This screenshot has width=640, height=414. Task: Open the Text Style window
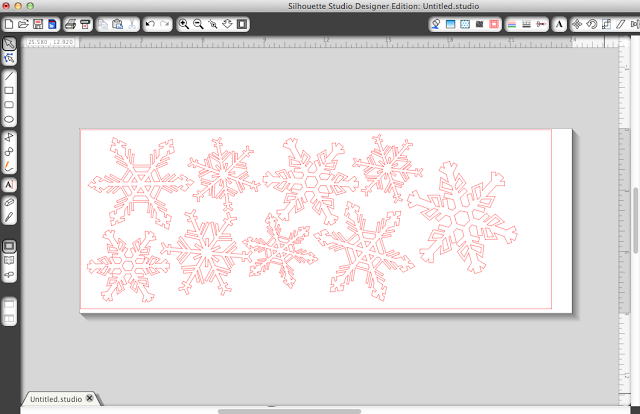click(x=559, y=23)
